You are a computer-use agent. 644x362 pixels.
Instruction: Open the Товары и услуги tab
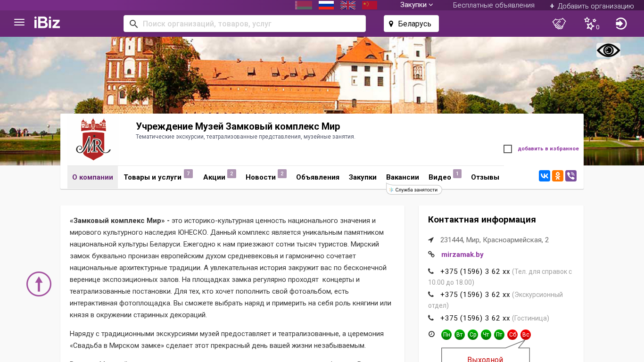pos(152,177)
